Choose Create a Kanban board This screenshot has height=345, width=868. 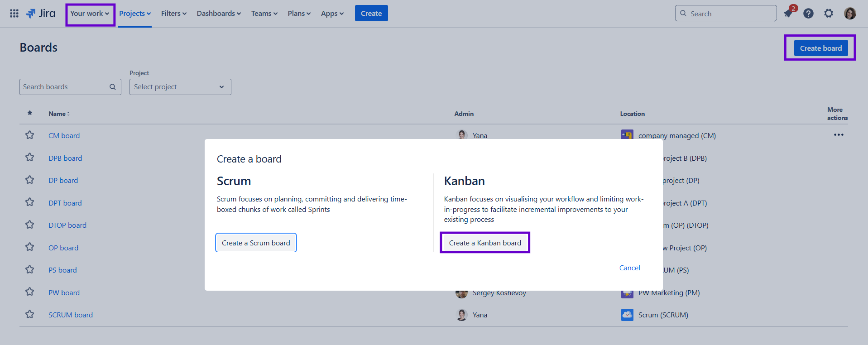tap(485, 243)
